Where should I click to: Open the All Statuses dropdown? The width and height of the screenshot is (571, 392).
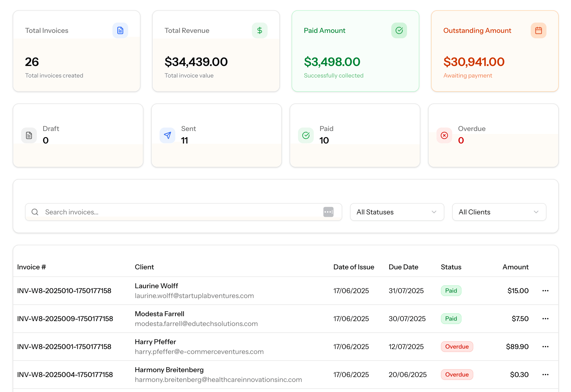(396, 212)
